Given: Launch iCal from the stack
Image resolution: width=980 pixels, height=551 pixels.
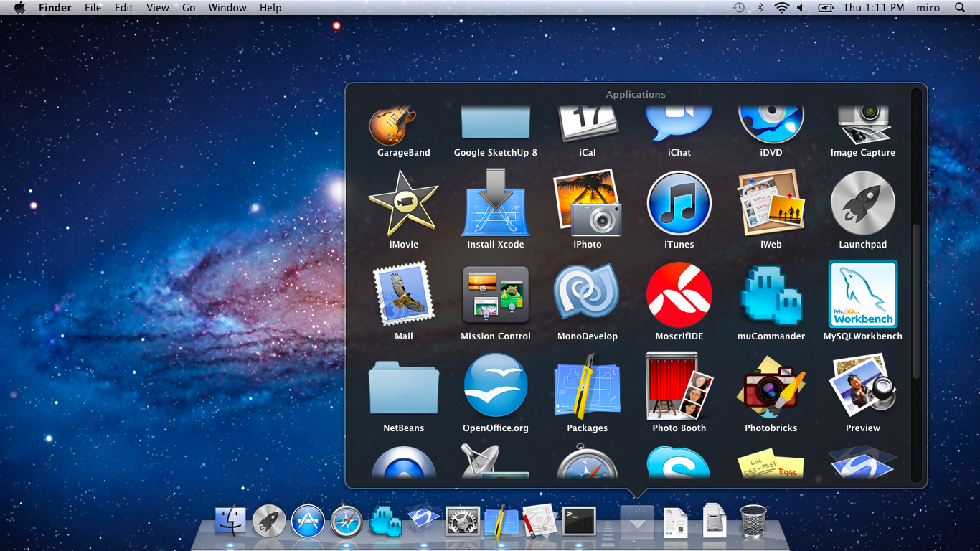Looking at the screenshot, I should pos(588,123).
